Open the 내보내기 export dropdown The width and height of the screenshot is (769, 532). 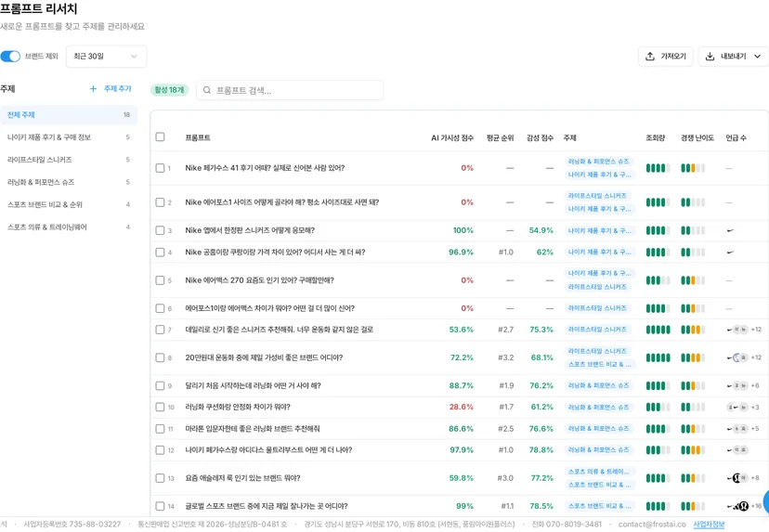pyautogui.click(x=733, y=57)
